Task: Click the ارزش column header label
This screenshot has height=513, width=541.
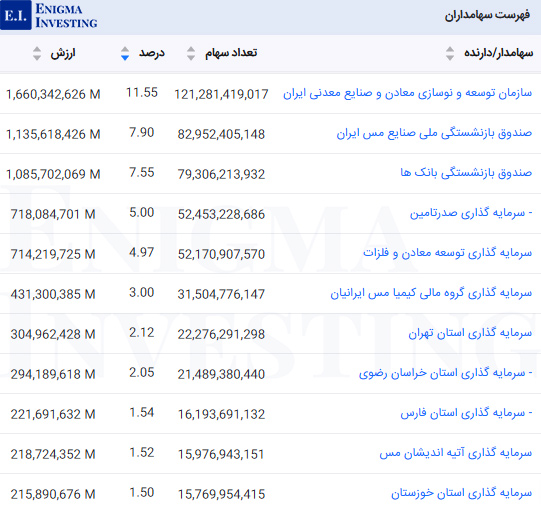Action: [x=63, y=53]
